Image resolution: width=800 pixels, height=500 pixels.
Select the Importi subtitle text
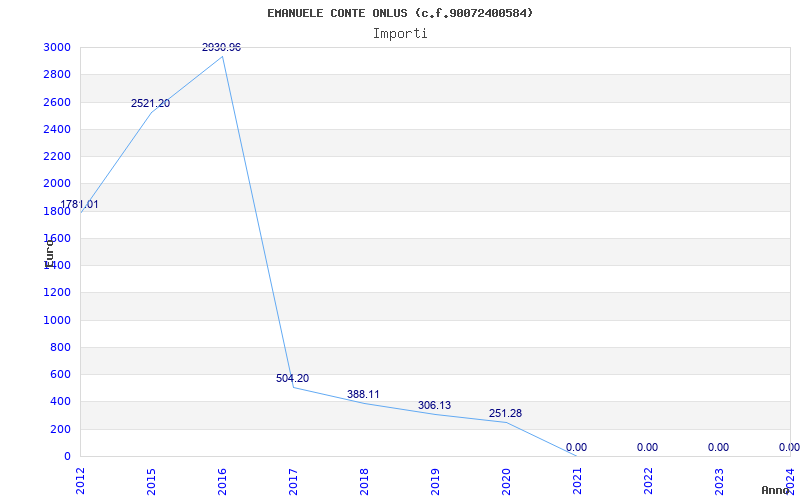click(x=400, y=34)
